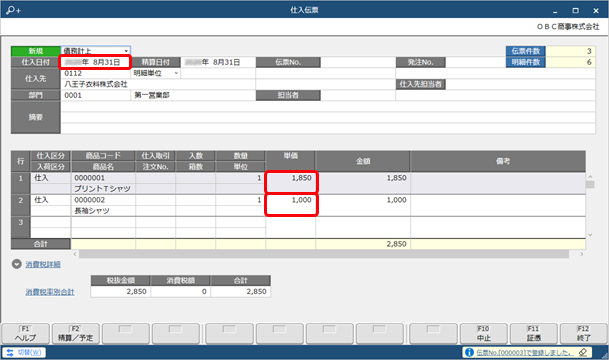Screen dimensions: 609x360
Task: Open the 消費税詳細 link
Action: point(43,264)
